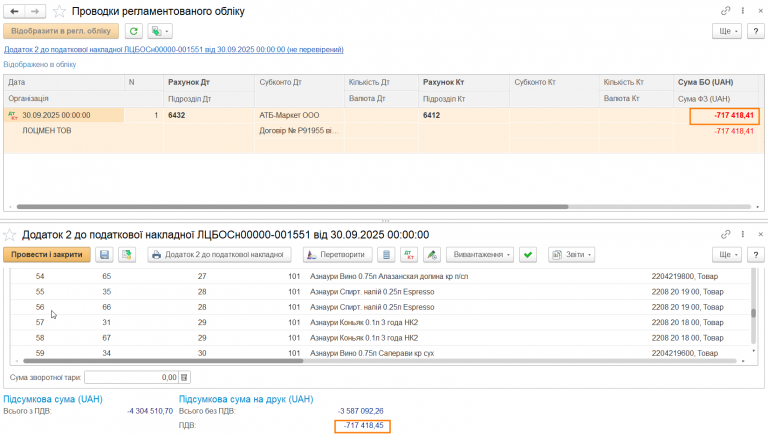Click the Сума зворотної тари input field
The image size is (768, 435).
[x=131, y=377]
